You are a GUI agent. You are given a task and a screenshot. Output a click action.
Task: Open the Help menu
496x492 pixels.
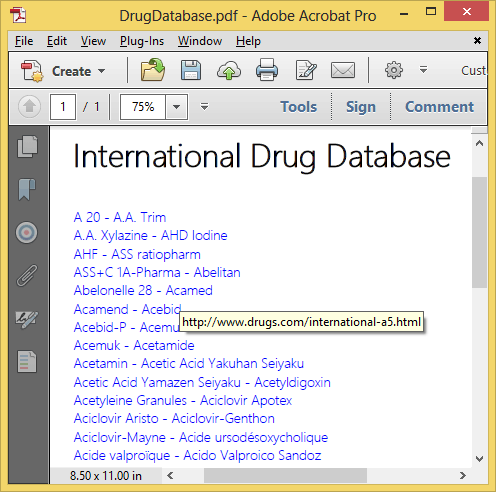coord(248,41)
